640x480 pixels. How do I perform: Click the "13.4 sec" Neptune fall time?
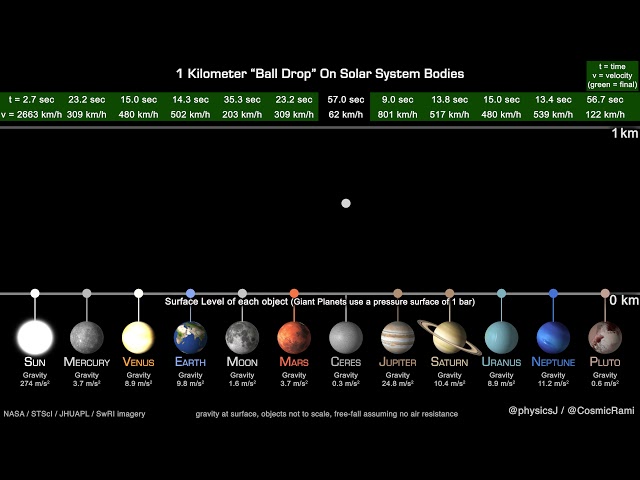pos(553,100)
